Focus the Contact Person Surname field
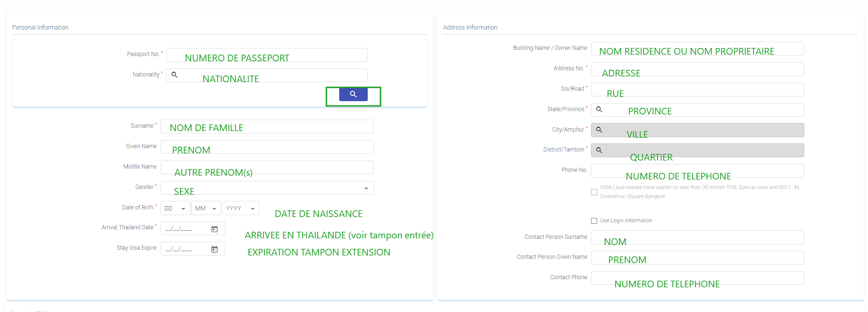Image resolution: width=868 pixels, height=312 pixels. tap(697, 237)
